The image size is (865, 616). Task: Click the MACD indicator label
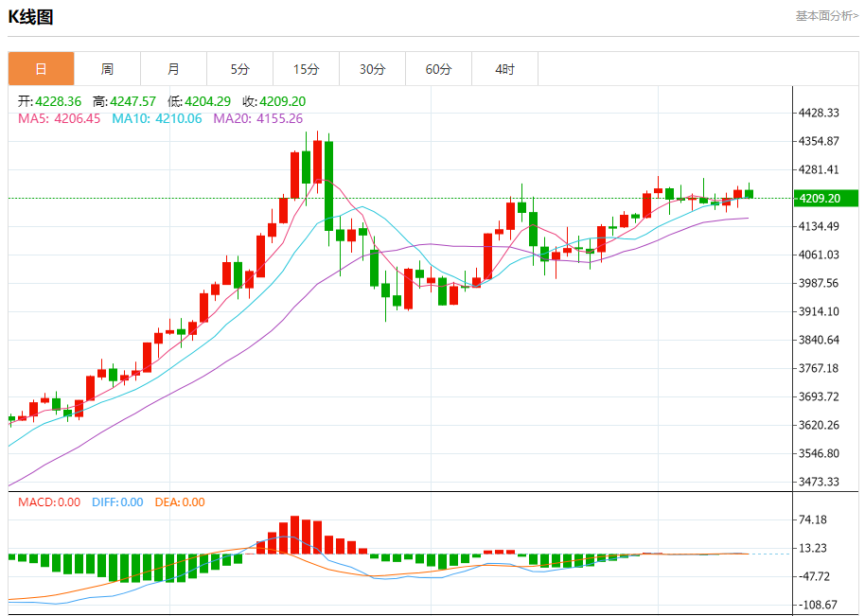click(x=49, y=502)
